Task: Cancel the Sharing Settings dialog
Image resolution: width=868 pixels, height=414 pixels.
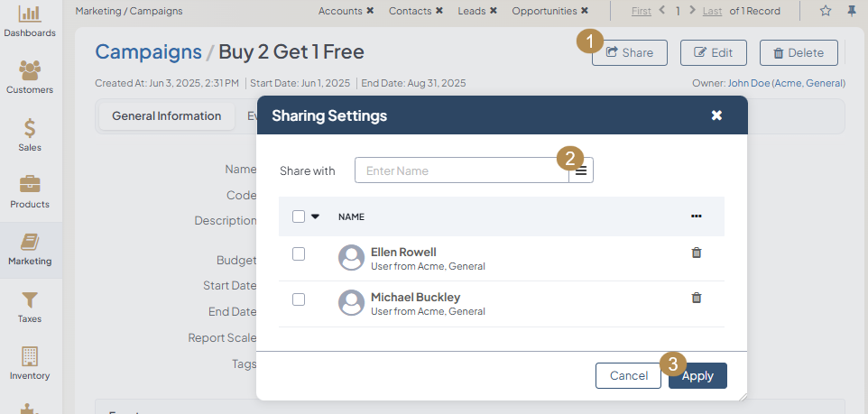Action: [628, 376]
